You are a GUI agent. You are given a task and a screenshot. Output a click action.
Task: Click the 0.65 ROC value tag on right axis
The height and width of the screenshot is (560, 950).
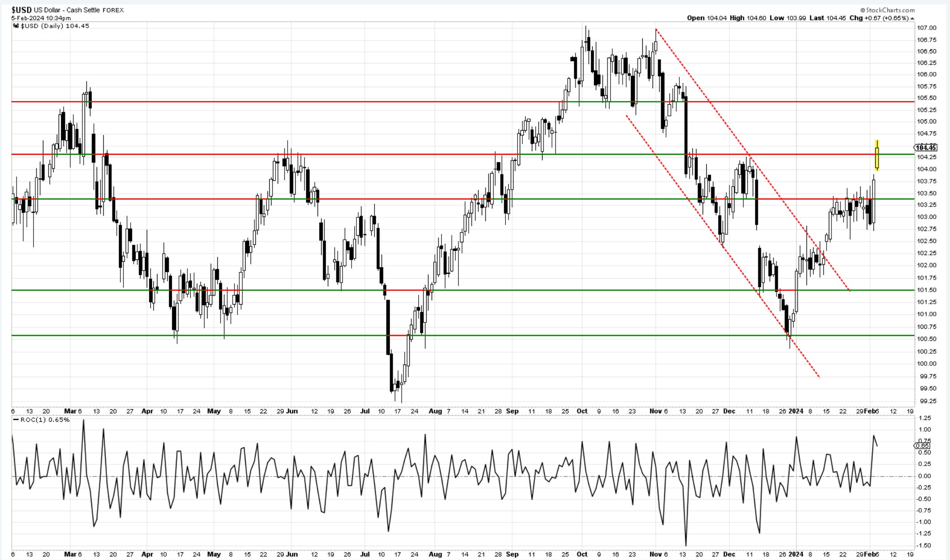(923, 445)
